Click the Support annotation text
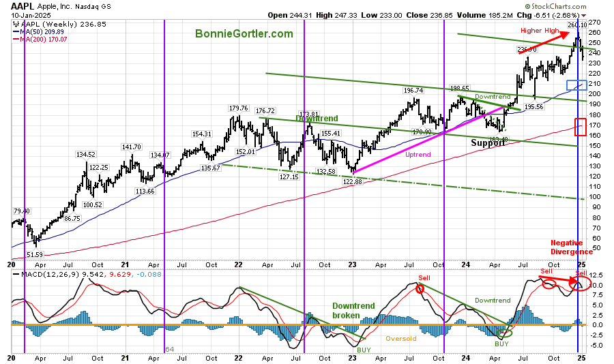Viewport: 614px width, 364px height. pos(488,143)
